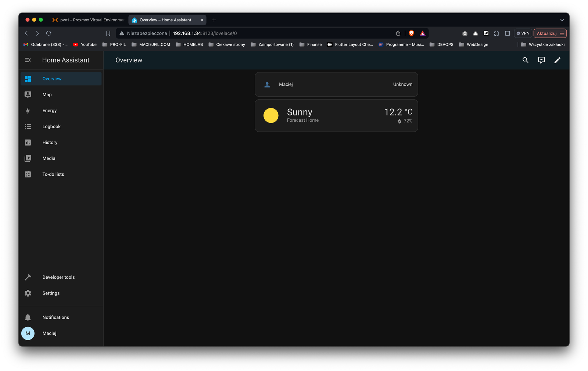This screenshot has height=371, width=588.
Task: Open the Logbook list icon
Action: 28,126
